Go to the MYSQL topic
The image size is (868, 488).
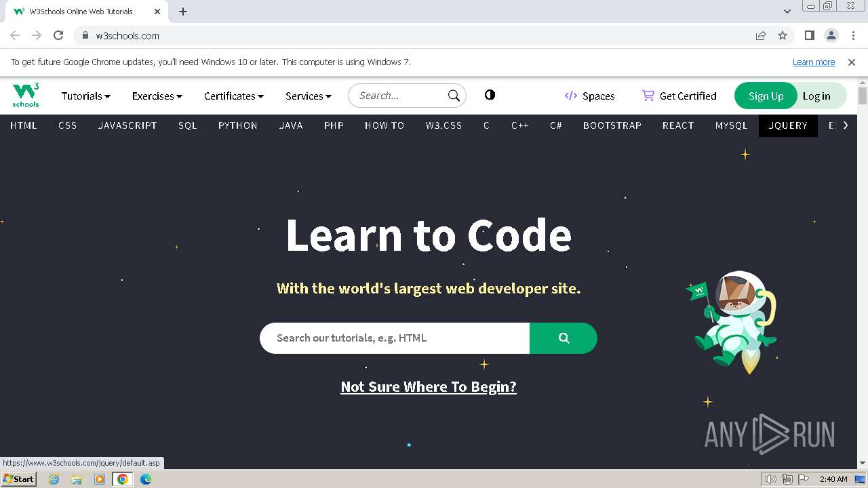pyautogui.click(x=732, y=125)
